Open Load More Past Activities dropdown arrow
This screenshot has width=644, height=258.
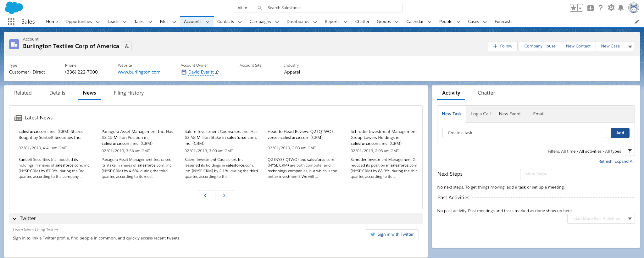[630, 219]
